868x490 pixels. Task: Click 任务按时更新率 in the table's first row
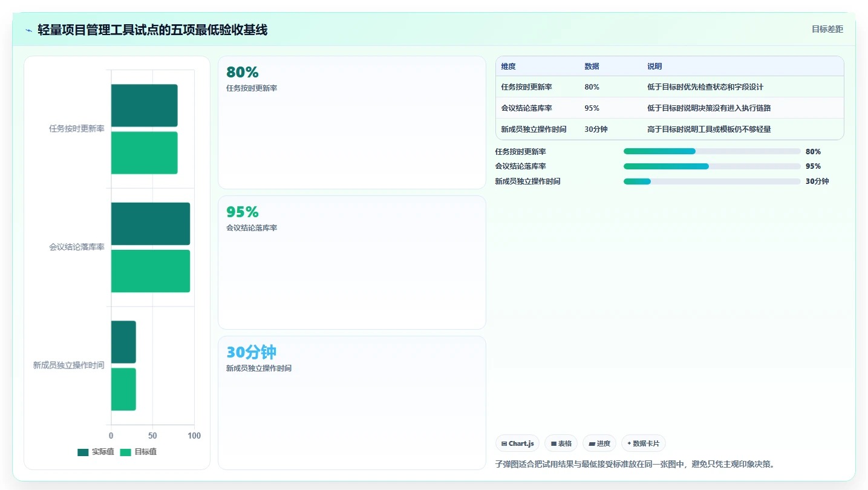point(527,87)
